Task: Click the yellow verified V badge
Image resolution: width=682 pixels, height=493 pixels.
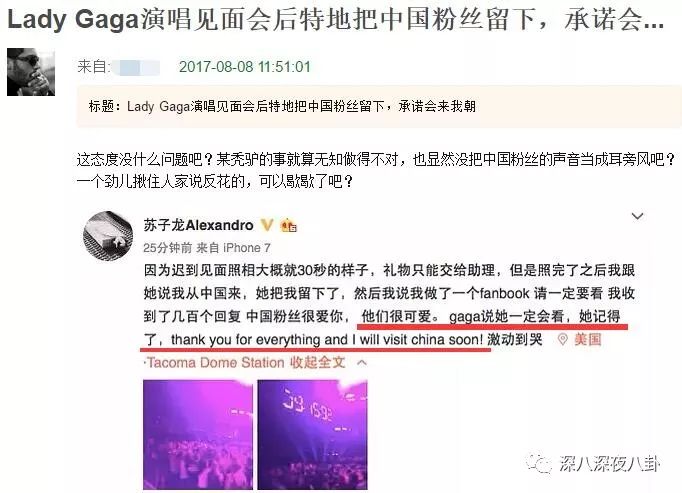Action: (267, 225)
